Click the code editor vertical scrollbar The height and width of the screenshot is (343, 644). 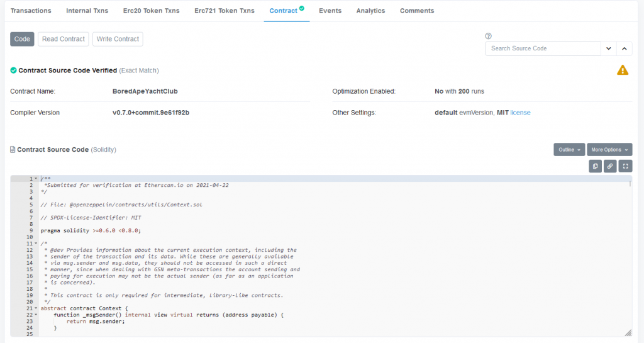coord(630,184)
